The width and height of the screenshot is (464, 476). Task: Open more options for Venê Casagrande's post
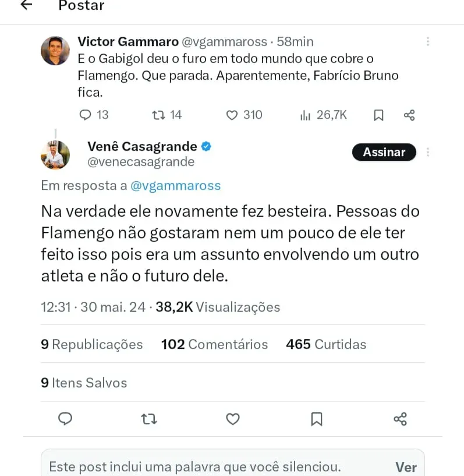click(x=428, y=152)
